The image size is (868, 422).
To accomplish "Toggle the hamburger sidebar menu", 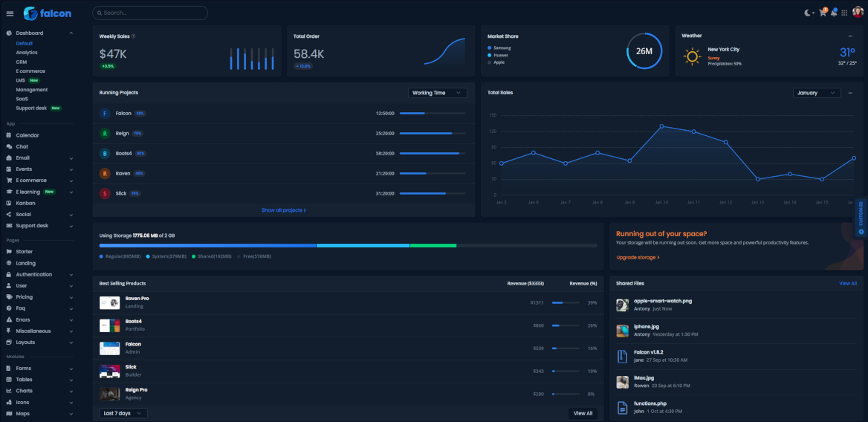I will tap(10, 13).
